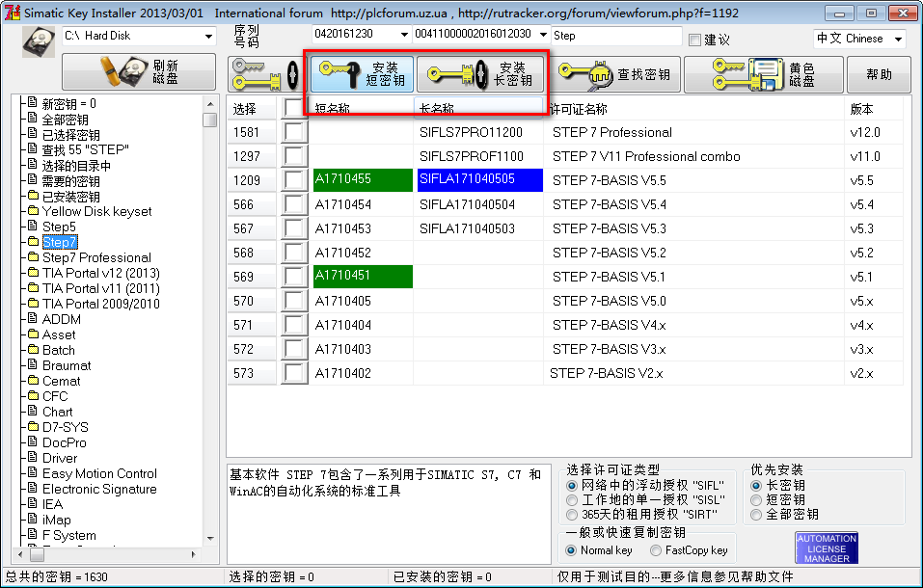Viewport: 923px width, 588px height.
Task: Click the document icon beside Chart
Action: [x=33, y=411]
